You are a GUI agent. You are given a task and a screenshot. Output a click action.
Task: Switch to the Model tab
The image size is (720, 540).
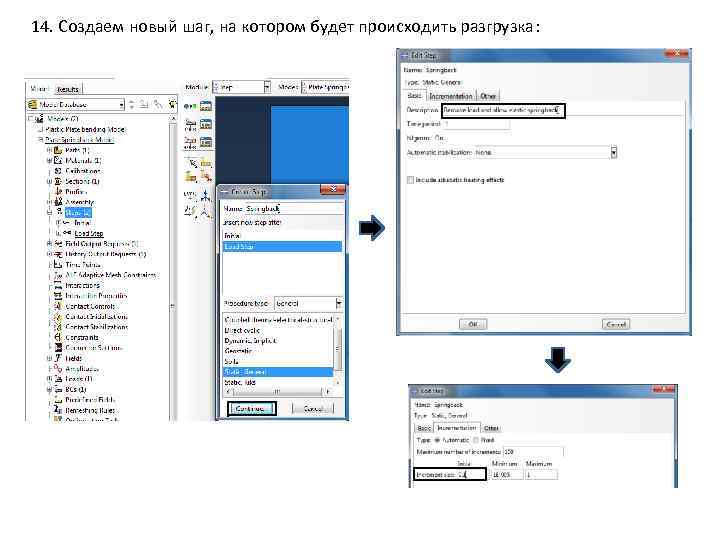coord(39,89)
